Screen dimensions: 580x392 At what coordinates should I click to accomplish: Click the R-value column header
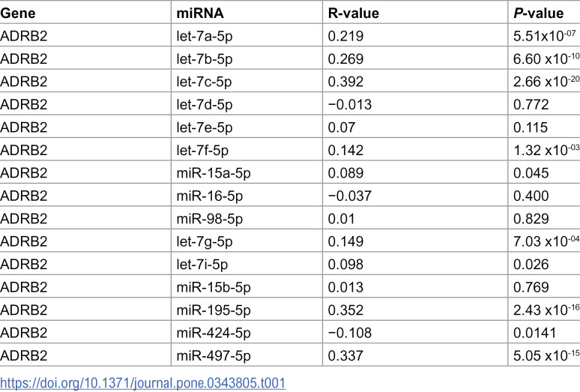click(354, 13)
